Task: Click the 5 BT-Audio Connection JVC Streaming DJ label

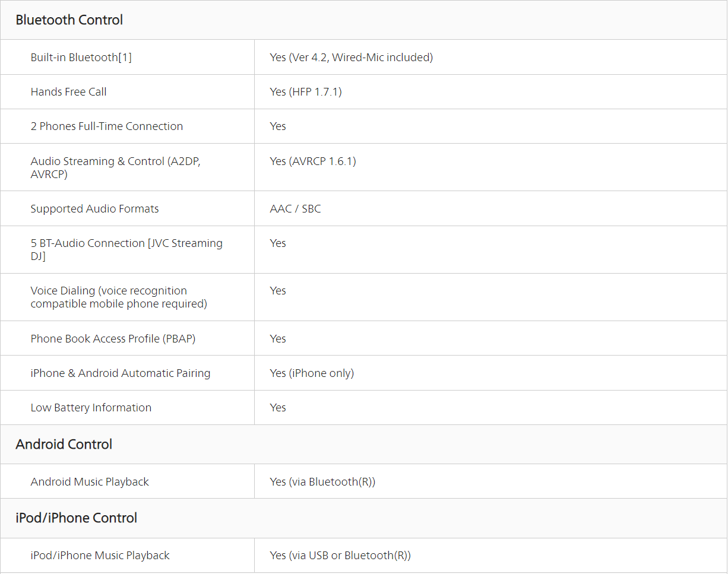Action: point(126,249)
